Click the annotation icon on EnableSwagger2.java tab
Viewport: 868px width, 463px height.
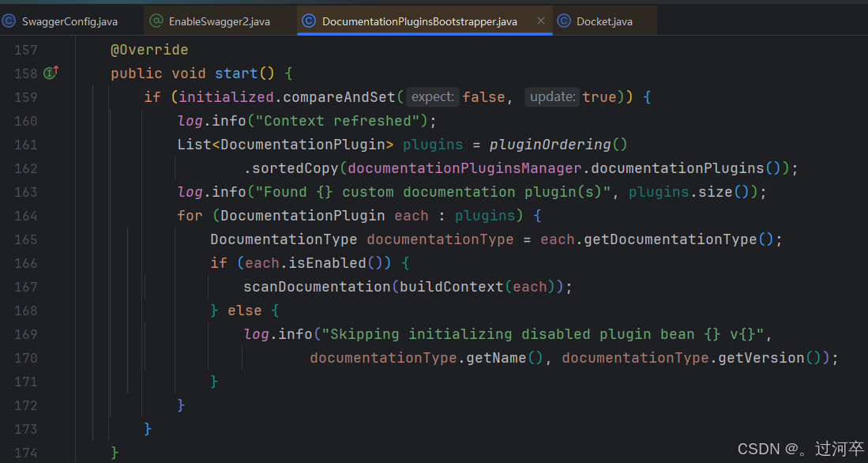tap(156, 21)
